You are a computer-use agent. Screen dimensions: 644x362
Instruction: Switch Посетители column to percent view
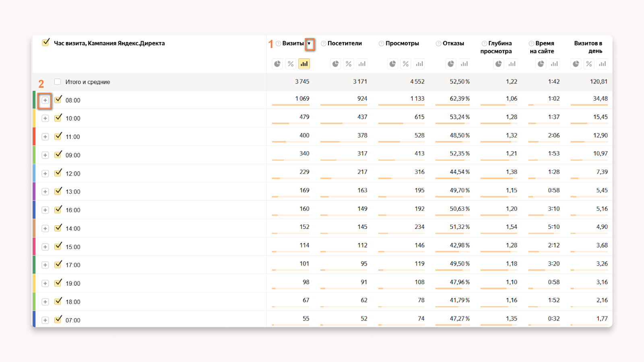coord(349,64)
